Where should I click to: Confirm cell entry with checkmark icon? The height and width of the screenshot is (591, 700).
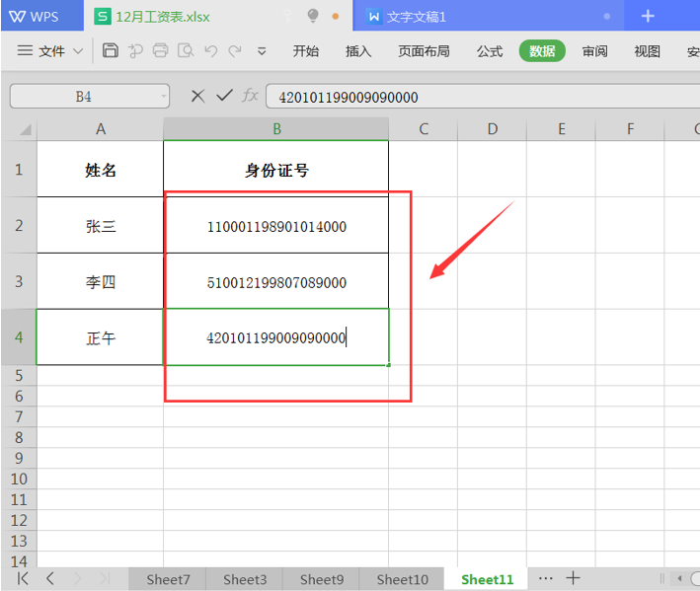point(224,95)
